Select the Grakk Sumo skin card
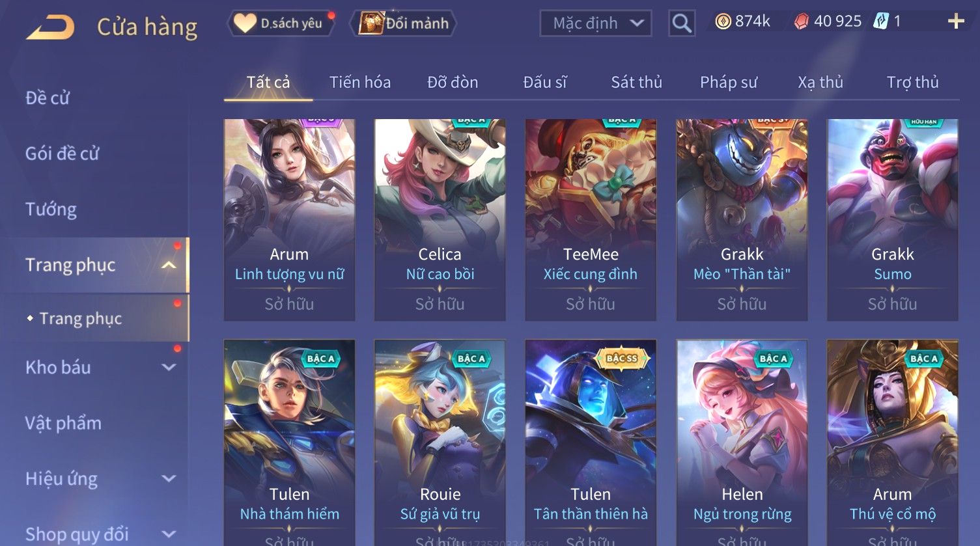Viewport: 980px width, 546px height. [x=892, y=219]
